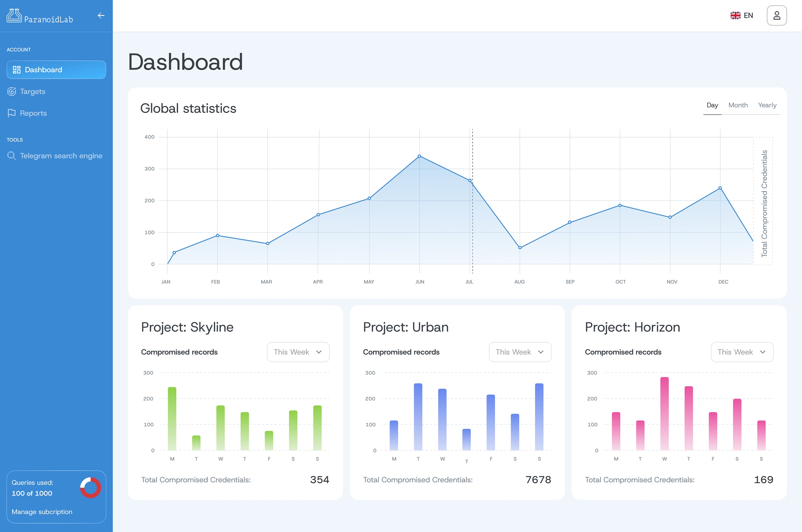Screen dimensions: 802x532
Task: Click the queries used donut chart
Action: (90, 488)
